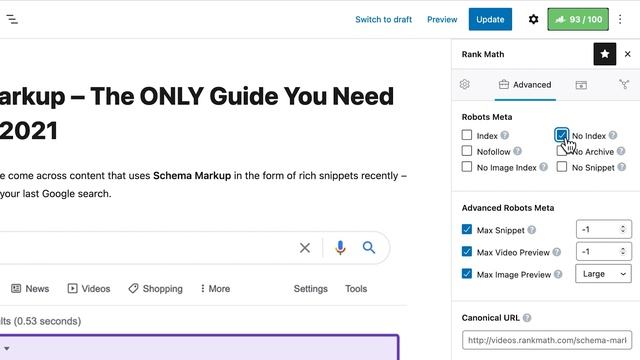Click the help icon next to Nofollow

tap(518, 151)
